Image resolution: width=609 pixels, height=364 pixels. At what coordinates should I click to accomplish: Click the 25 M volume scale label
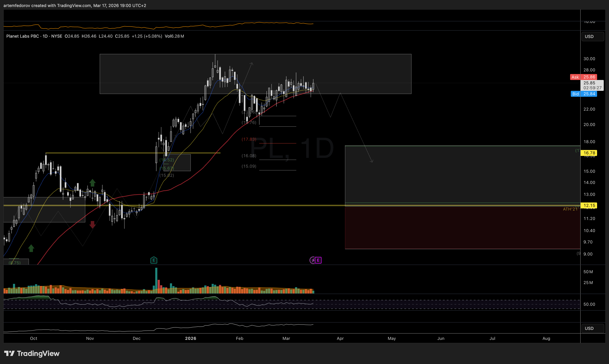[588, 283]
